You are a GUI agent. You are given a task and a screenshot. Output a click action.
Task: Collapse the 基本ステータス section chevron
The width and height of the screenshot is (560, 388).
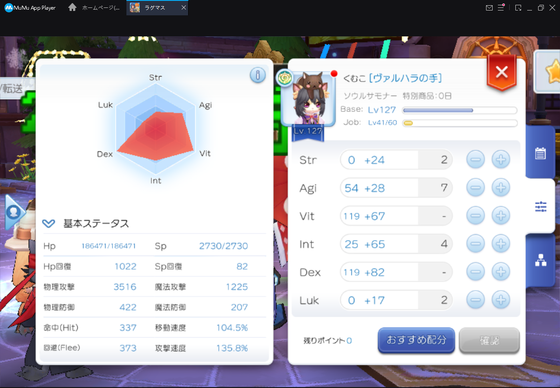pos(49,224)
